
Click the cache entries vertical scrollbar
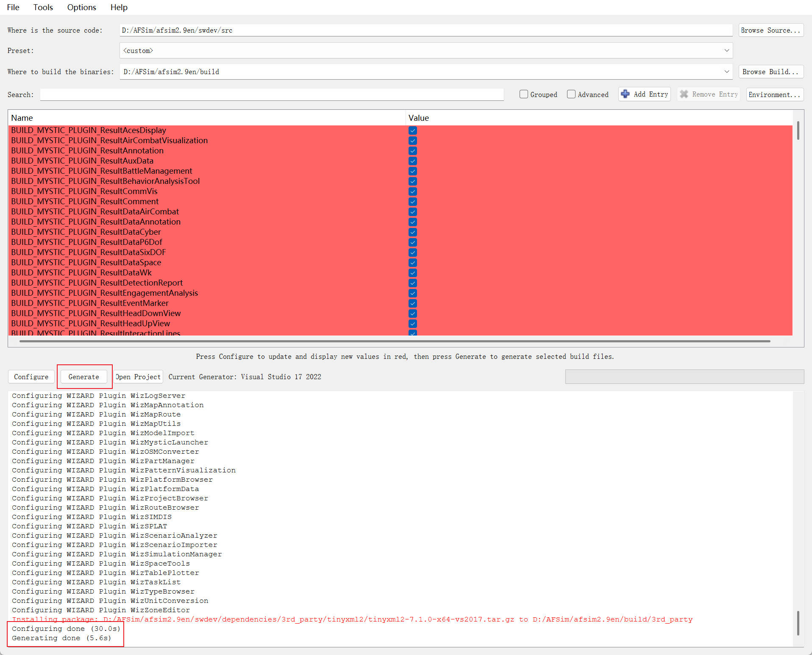(x=798, y=130)
